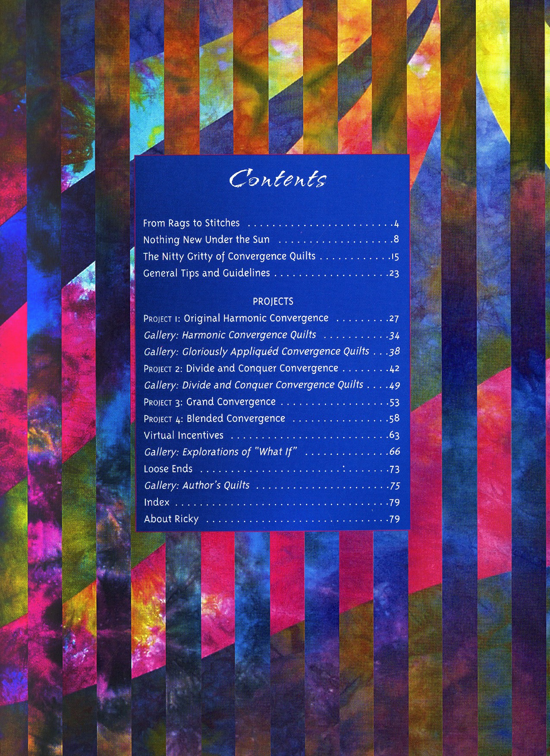The height and width of the screenshot is (756, 550).
Task: Click page number 27 beside Project 1
Action: (394, 319)
